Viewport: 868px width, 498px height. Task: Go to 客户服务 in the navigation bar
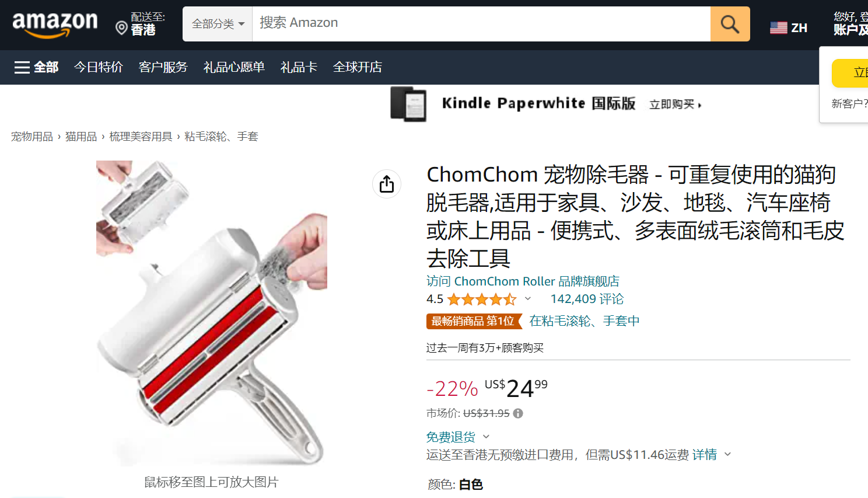tap(163, 67)
